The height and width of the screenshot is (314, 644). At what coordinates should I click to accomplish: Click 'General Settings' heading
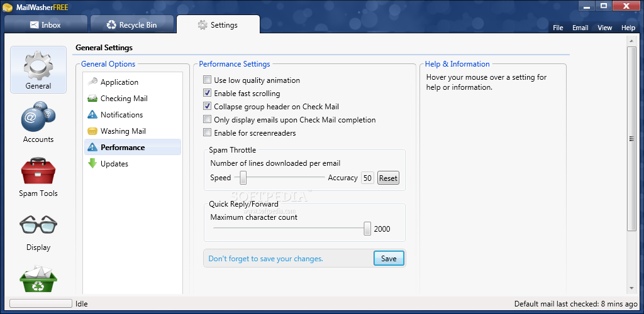(x=104, y=48)
